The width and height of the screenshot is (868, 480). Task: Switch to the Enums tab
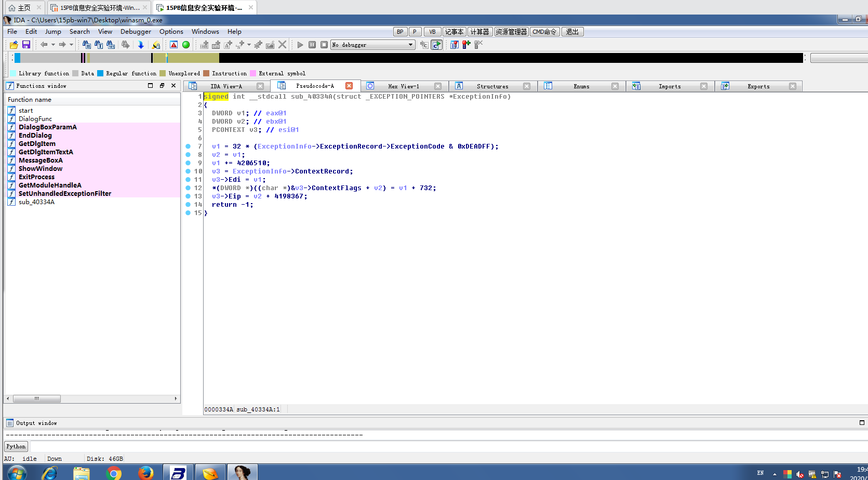click(581, 86)
